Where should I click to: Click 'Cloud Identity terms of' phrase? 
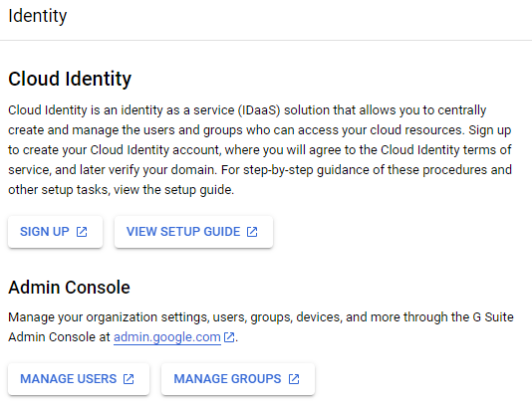(445, 150)
